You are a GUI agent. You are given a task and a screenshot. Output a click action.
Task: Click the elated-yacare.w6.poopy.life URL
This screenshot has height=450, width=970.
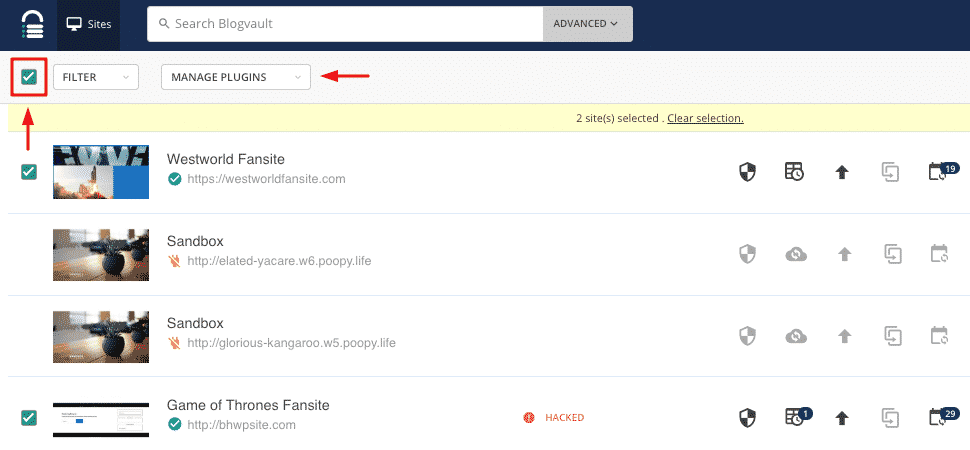279,261
